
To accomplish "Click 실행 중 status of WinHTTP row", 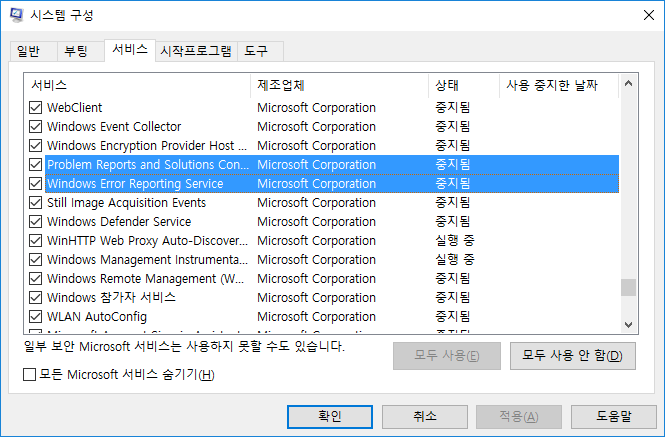I will tap(455, 241).
